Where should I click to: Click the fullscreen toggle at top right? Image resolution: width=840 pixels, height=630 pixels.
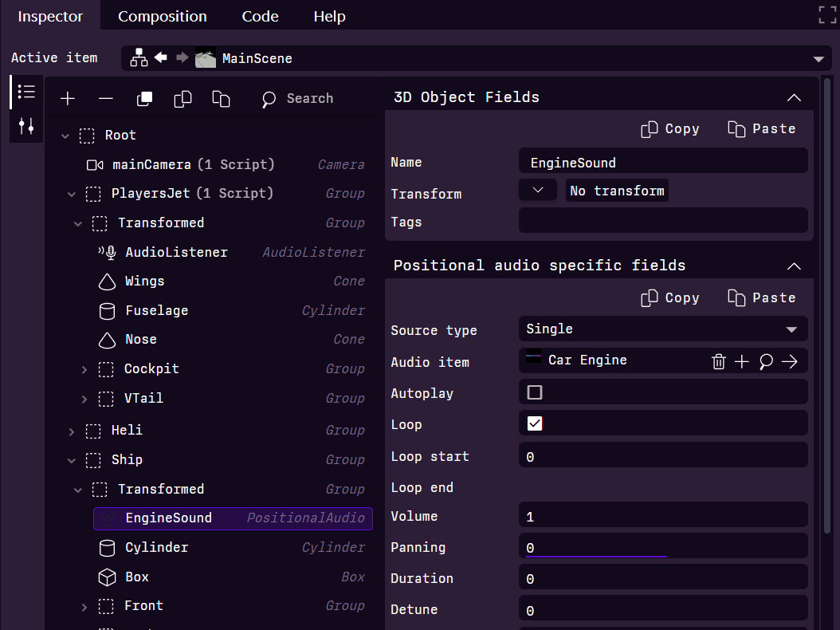point(826,14)
